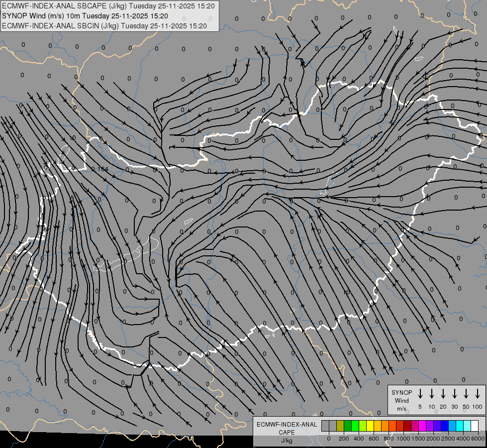Select the pale cyan swatch before white

(467, 426)
